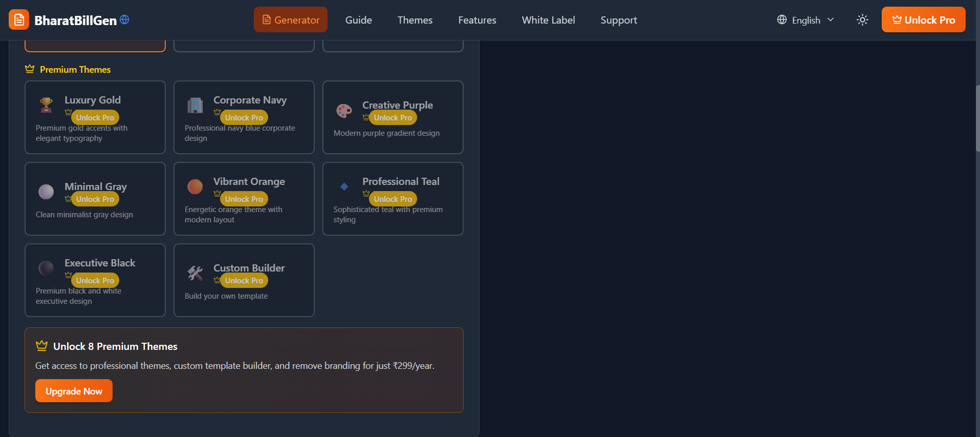Open the Themes menu item
This screenshot has width=980, height=437.
[x=415, y=20]
